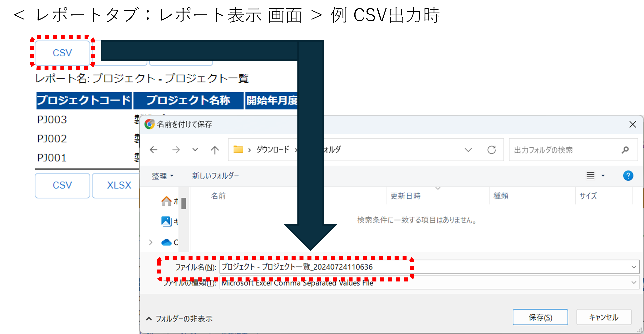Click the 保存(S) save button

[x=540, y=317]
